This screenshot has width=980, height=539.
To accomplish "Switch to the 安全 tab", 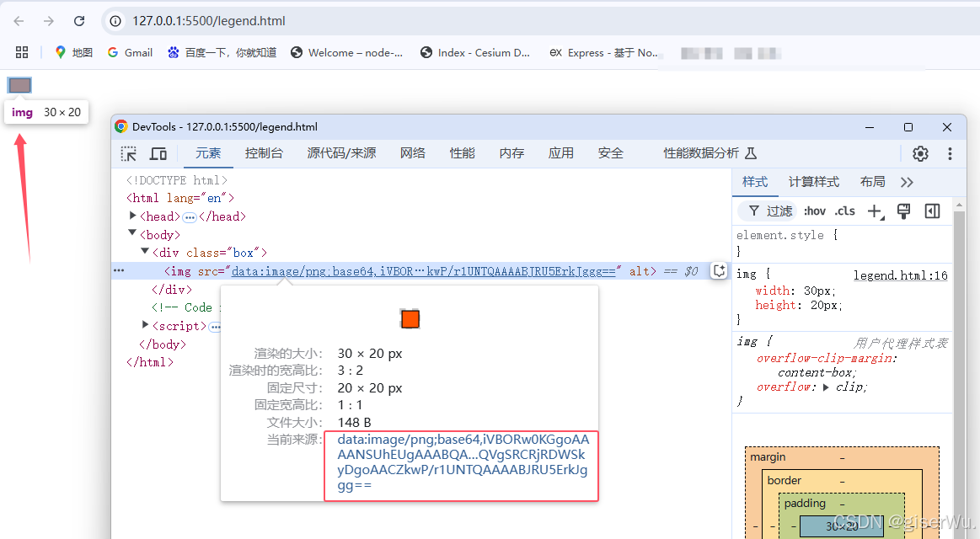I will click(x=611, y=153).
